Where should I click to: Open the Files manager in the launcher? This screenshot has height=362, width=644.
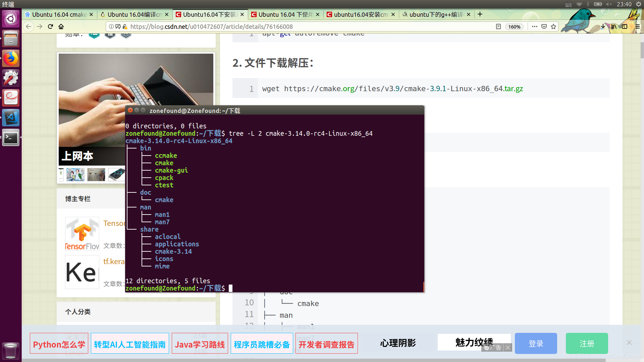coord(11,39)
